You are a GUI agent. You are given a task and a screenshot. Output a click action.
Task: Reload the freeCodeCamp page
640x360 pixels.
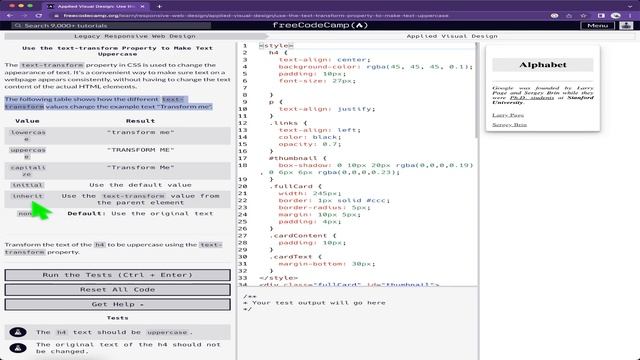click(39, 16)
